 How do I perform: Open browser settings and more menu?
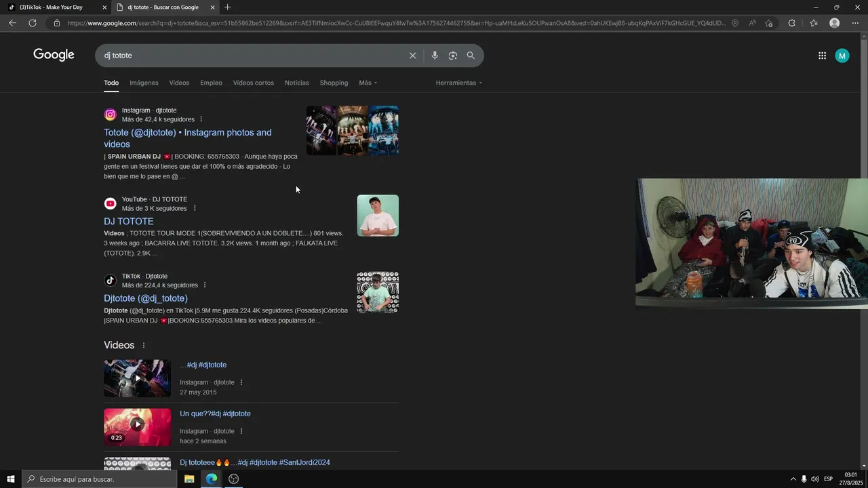855,23
